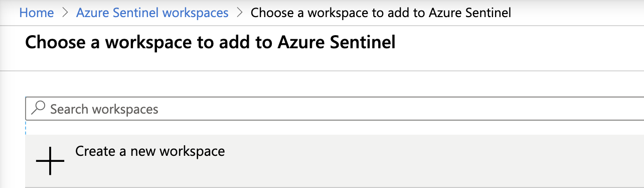This screenshot has height=188, width=644.
Task: Click the word Azure in the page heading
Action: pyautogui.click(x=299, y=42)
